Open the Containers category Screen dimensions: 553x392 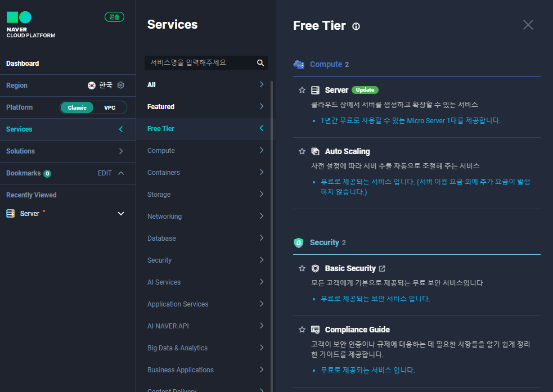[x=205, y=173]
